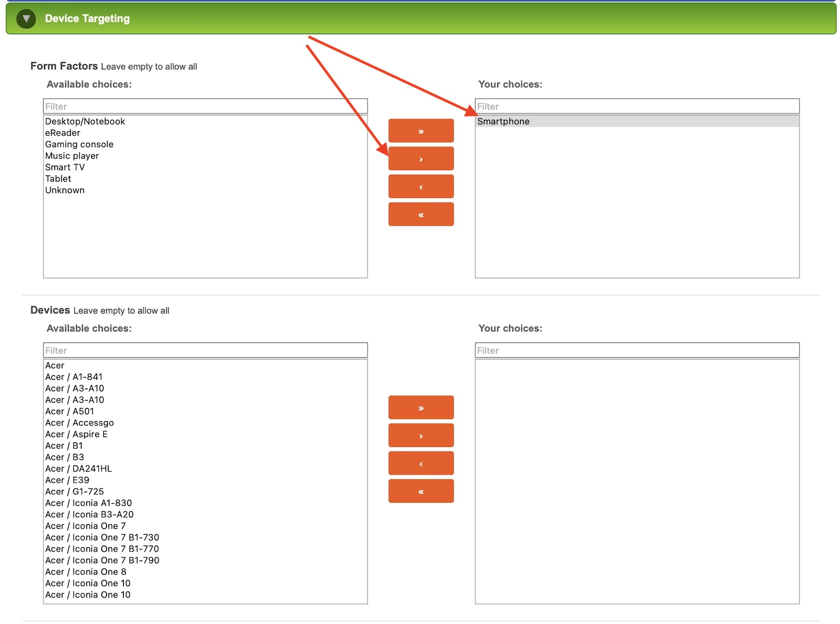
Task: Click the Form Factors add-all (») button
Action: pyautogui.click(x=421, y=131)
